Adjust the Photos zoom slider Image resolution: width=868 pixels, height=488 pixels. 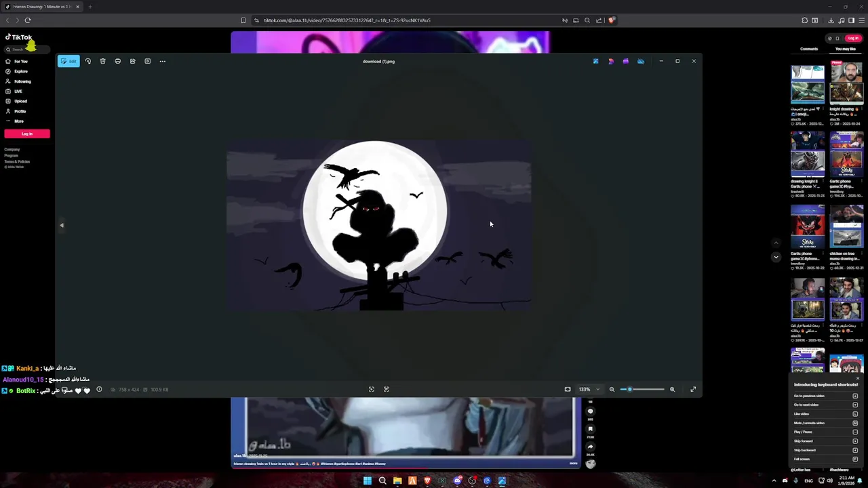click(x=642, y=389)
